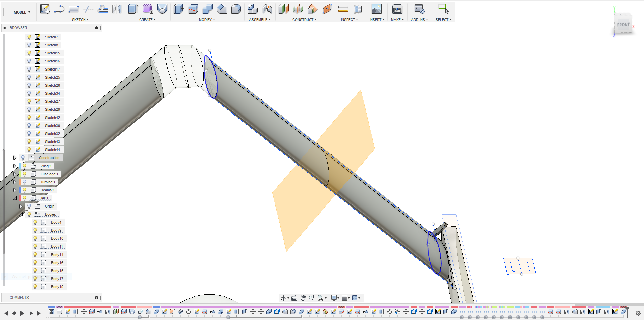Open the Display Settings icon
This screenshot has width=644, height=320.
pyautogui.click(x=334, y=298)
